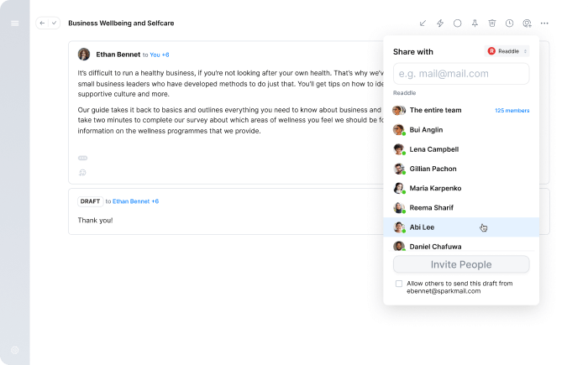Click the Ethan Bennet +6 draft recipients
Screen dimensions: 588x365
(x=136, y=201)
